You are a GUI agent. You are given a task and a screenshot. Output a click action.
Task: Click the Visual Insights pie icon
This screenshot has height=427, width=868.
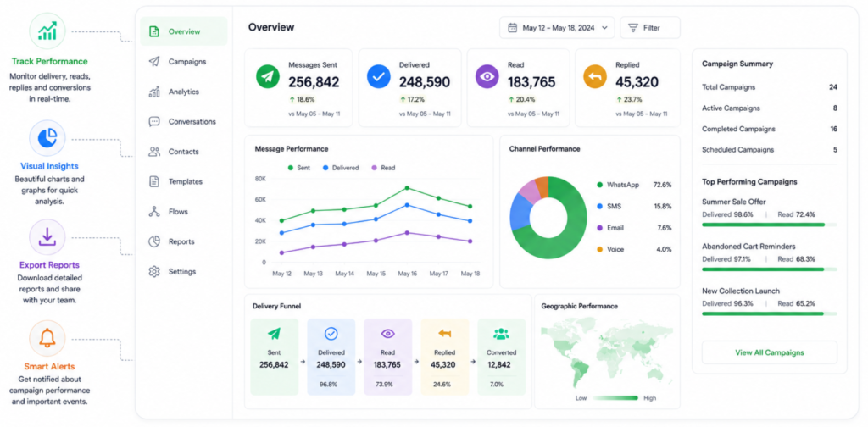click(47, 138)
